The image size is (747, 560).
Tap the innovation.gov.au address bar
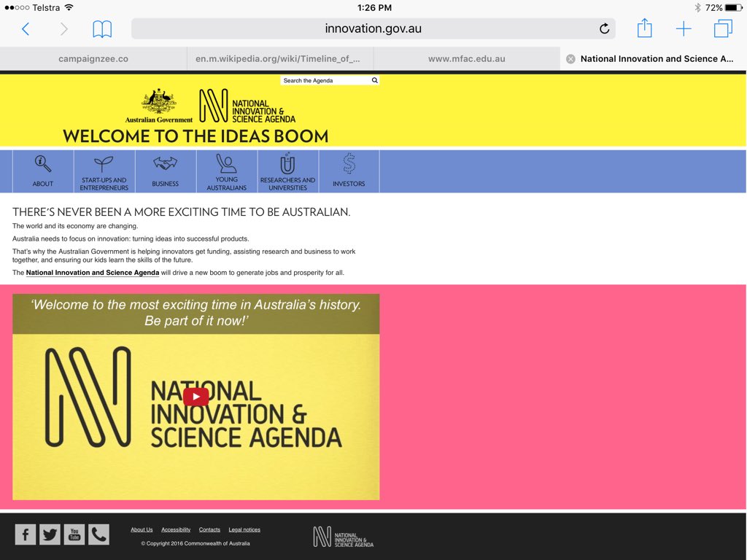point(373,28)
